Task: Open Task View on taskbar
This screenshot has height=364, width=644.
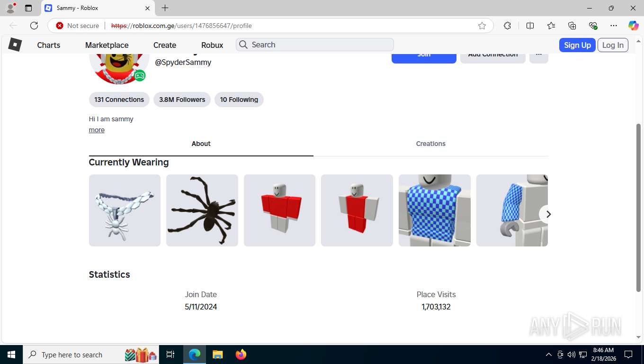Action: pyautogui.click(x=170, y=355)
